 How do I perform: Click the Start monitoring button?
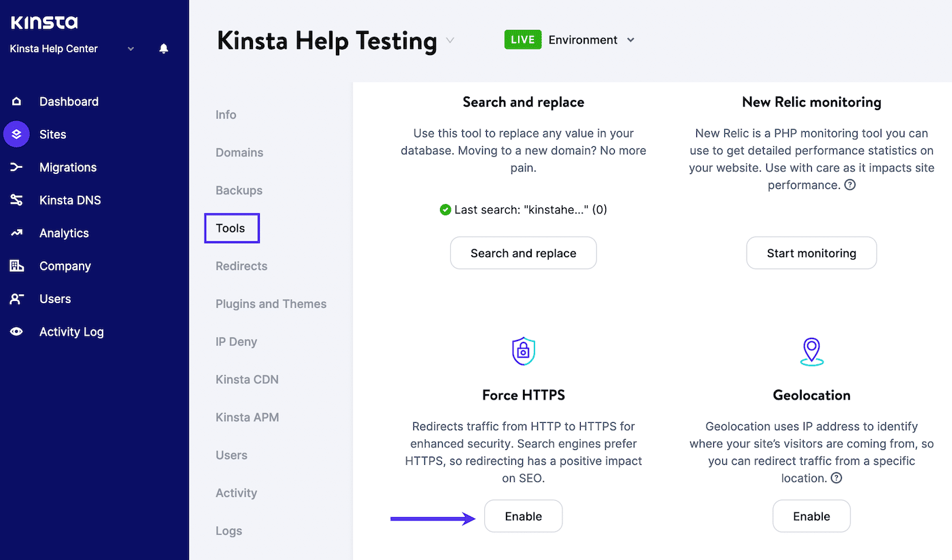(x=811, y=253)
